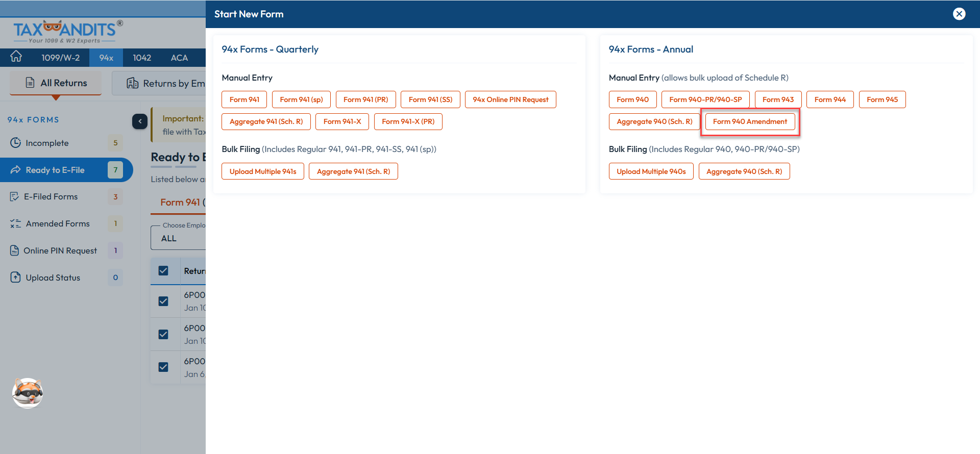Image resolution: width=980 pixels, height=454 pixels.
Task: Switch to the 1099/W-2 tab
Action: point(61,58)
